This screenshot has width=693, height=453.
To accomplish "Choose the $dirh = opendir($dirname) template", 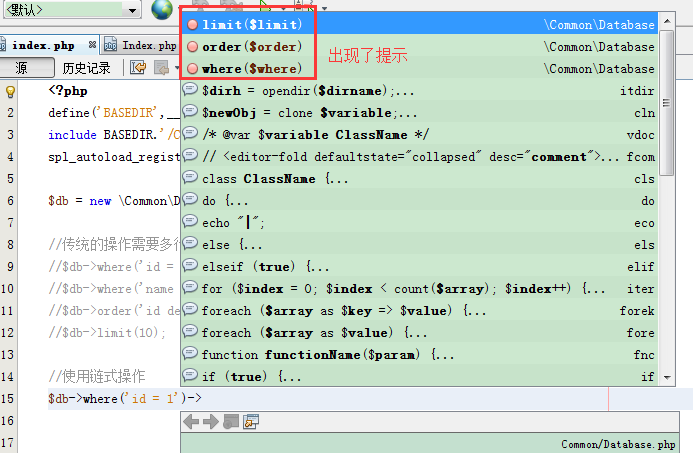I will 419,90.
